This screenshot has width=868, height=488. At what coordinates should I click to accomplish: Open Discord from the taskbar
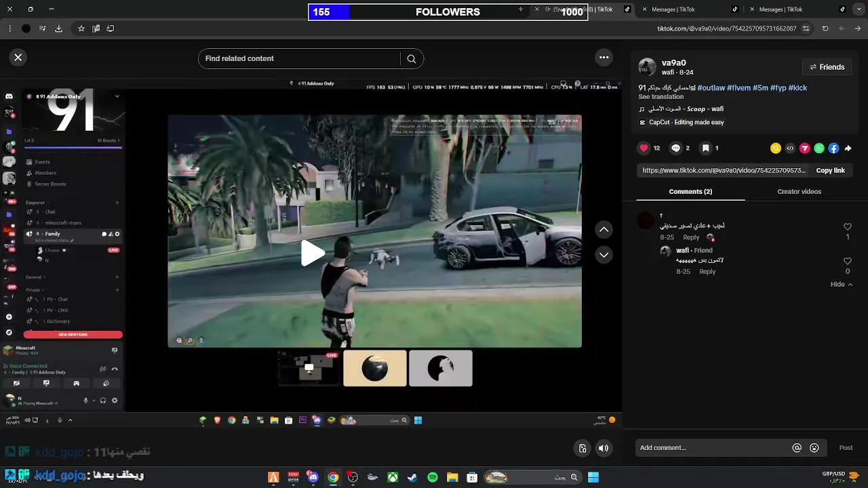click(x=313, y=477)
